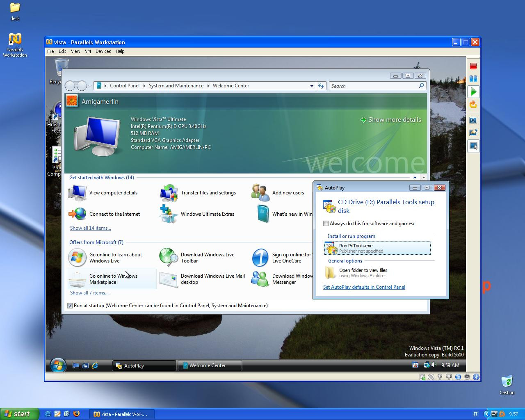Click the refresh icon beside the address bar
Image resolution: width=525 pixels, height=420 pixels.
[321, 86]
